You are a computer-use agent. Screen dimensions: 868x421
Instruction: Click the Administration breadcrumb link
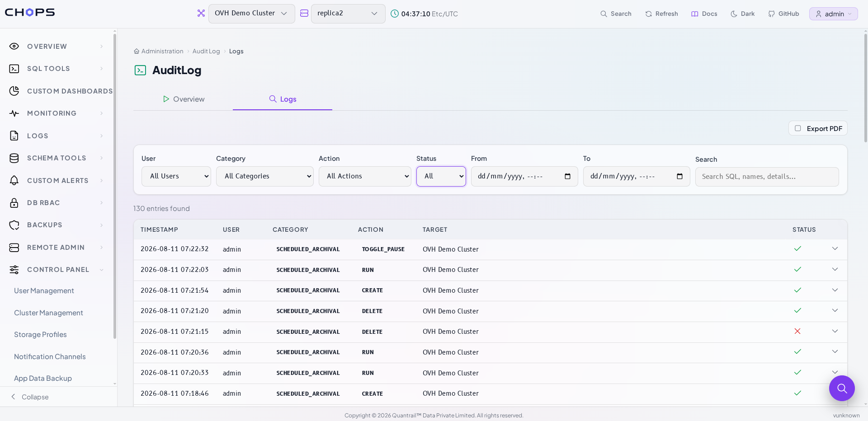(162, 51)
